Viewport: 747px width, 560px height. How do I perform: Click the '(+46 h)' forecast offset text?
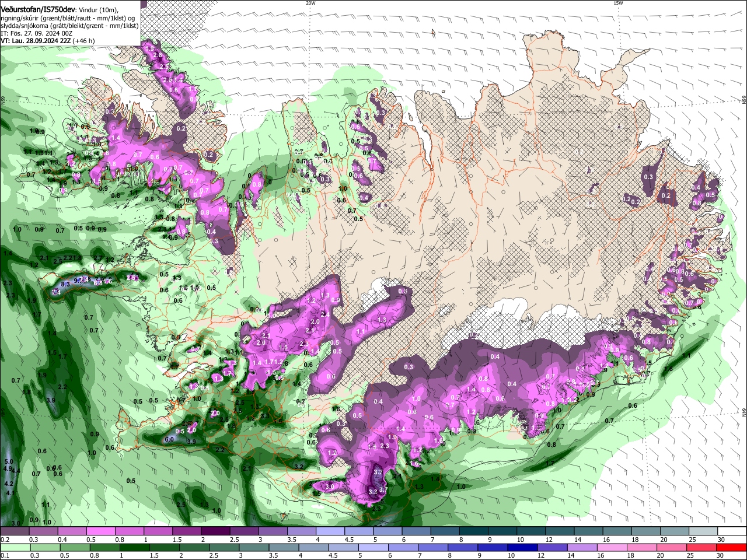coord(84,41)
